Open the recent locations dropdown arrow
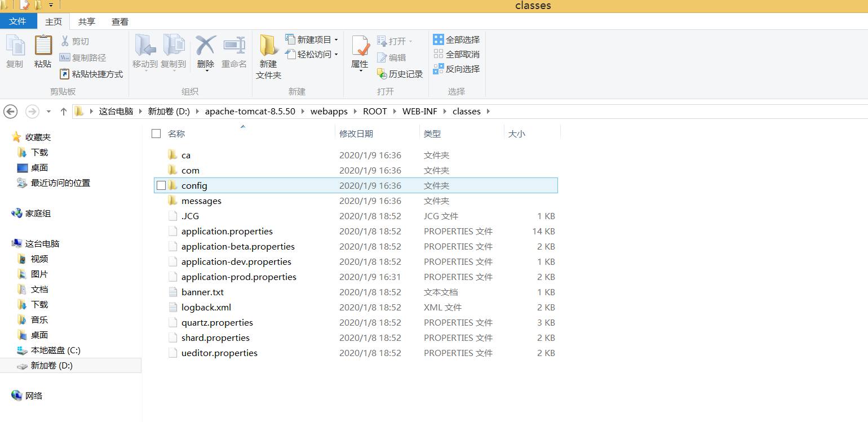This screenshot has height=422, width=868. (x=49, y=112)
